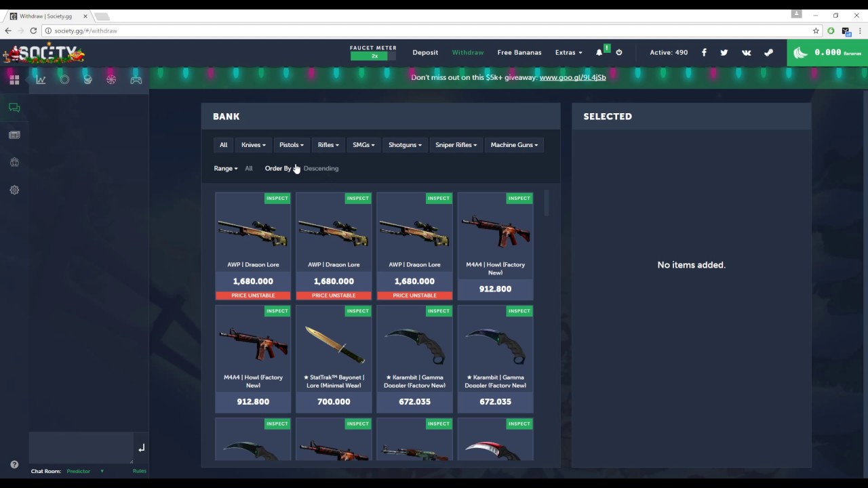Viewport: 868px width, 488px height.
Task: Open the Twitter social icon
Action: (x=724, y=52)
